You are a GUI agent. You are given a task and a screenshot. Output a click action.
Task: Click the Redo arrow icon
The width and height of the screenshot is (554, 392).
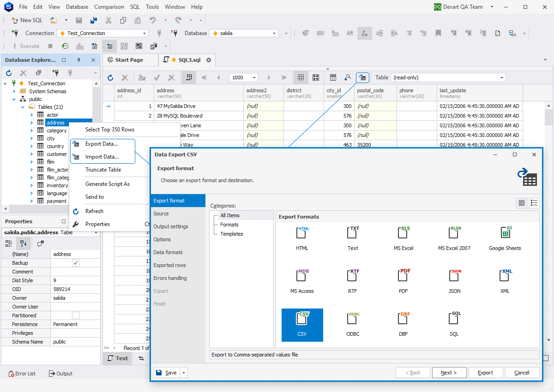click(x=178, y=20)
